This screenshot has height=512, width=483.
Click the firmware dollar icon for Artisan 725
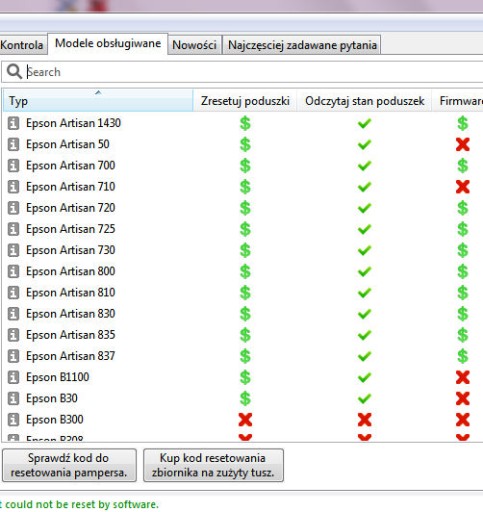pyautogui.click(x=463, y=229)
